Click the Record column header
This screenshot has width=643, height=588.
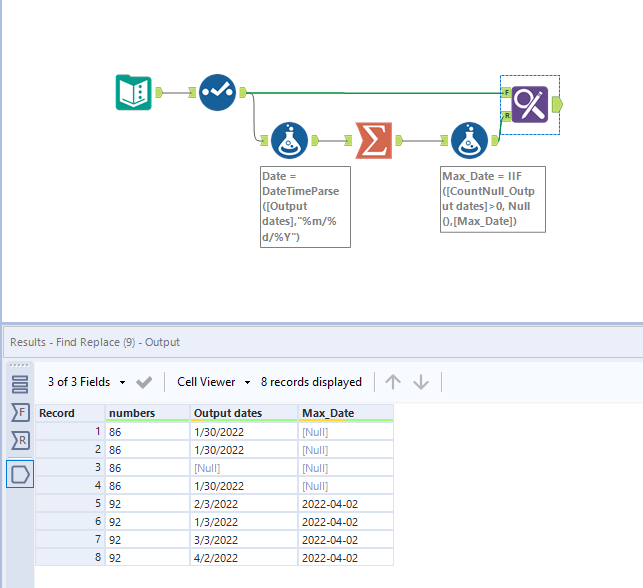70,413
